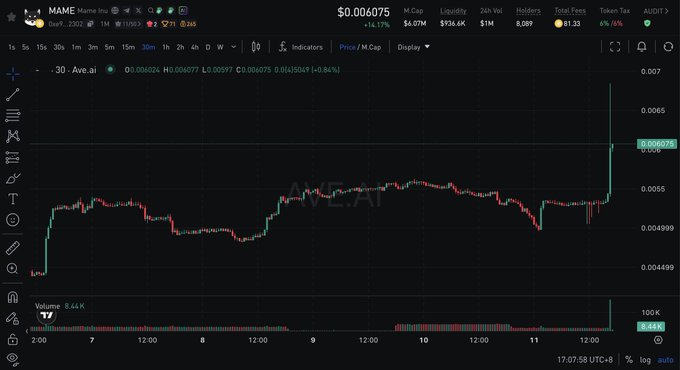Click the Liquidity label

pos(453,11)
